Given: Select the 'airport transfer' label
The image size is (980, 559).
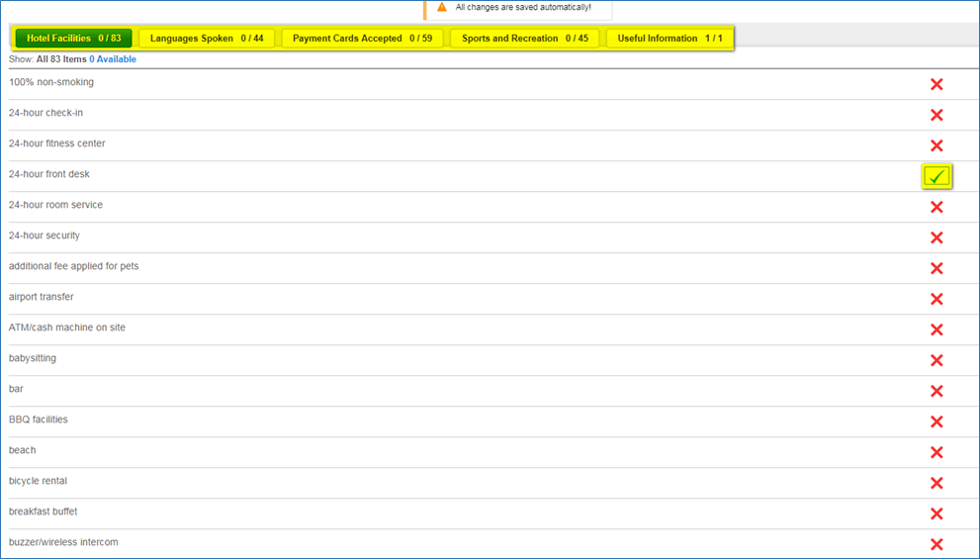Looking at the screenshot, I should coord(42,297).
